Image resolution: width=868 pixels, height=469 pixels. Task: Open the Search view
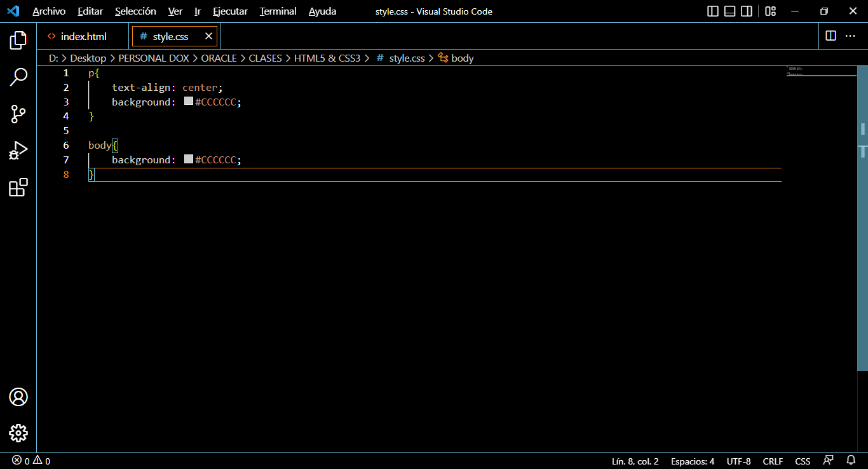coord(18,78)
